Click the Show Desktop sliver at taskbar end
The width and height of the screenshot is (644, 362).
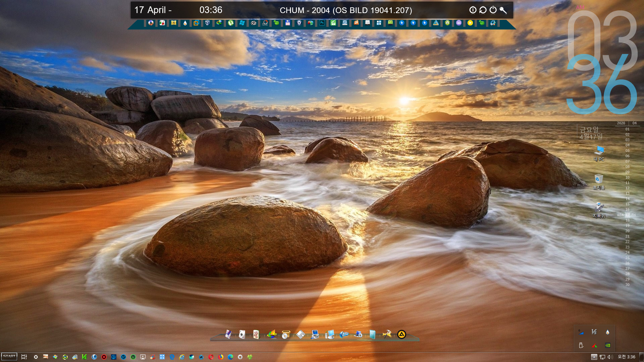coord(642,357)
